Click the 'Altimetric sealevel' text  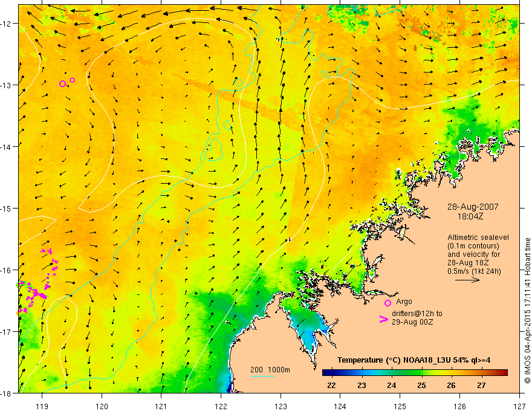coord(478,238)
